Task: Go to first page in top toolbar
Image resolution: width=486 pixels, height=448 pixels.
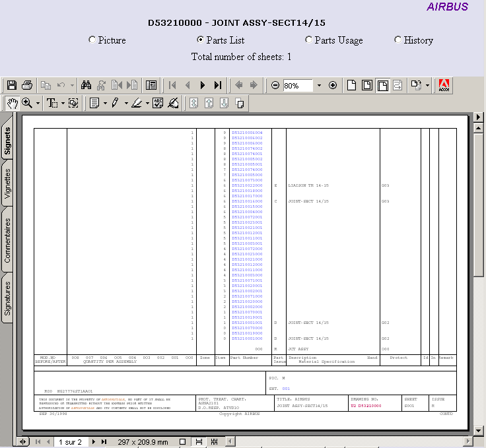Action: click(172, 85)
